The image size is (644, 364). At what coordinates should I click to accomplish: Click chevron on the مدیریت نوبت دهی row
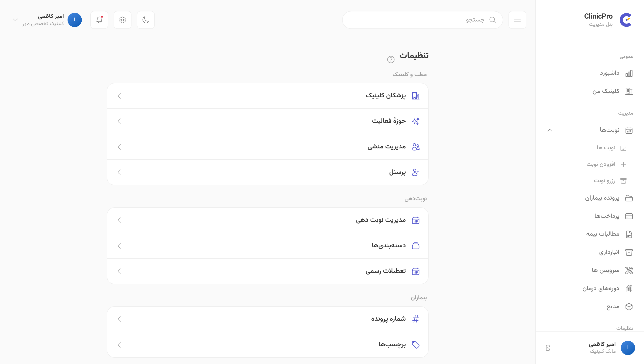click(119, 220)
